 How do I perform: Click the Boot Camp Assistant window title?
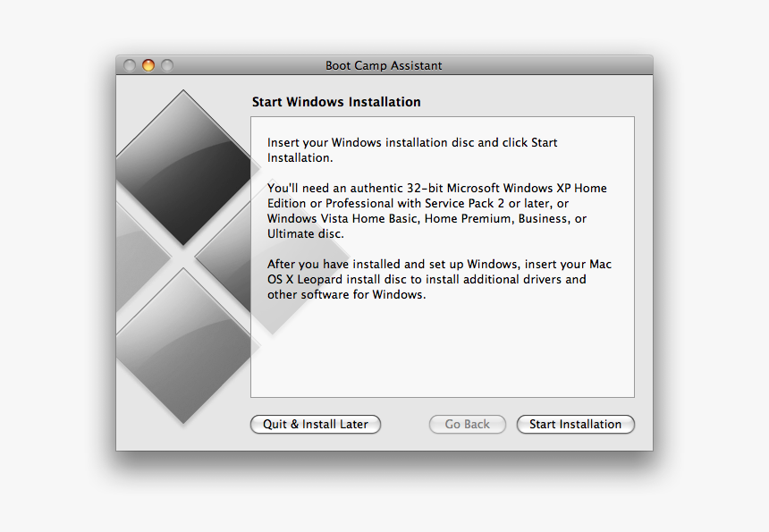[384, 65]
